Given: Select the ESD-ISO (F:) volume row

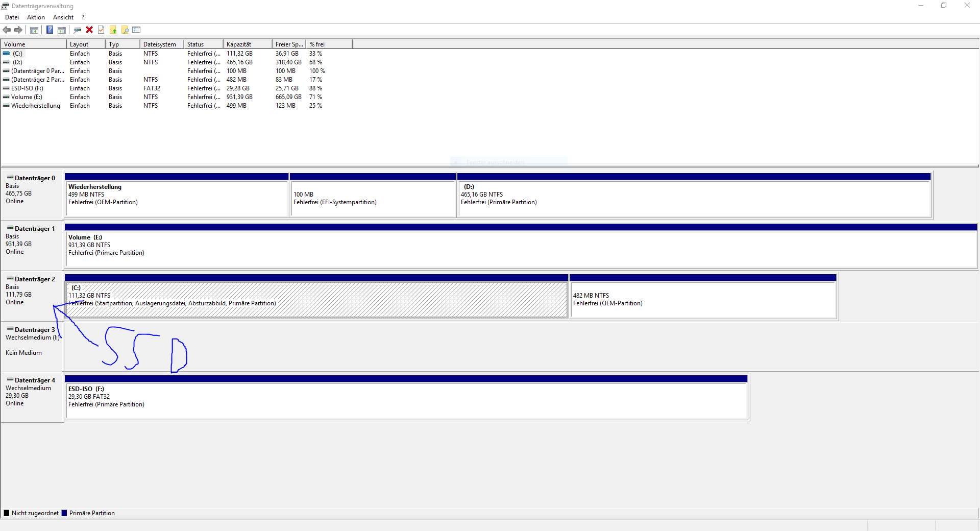Looking at the screenshot, I should click(x=176, y=88).
